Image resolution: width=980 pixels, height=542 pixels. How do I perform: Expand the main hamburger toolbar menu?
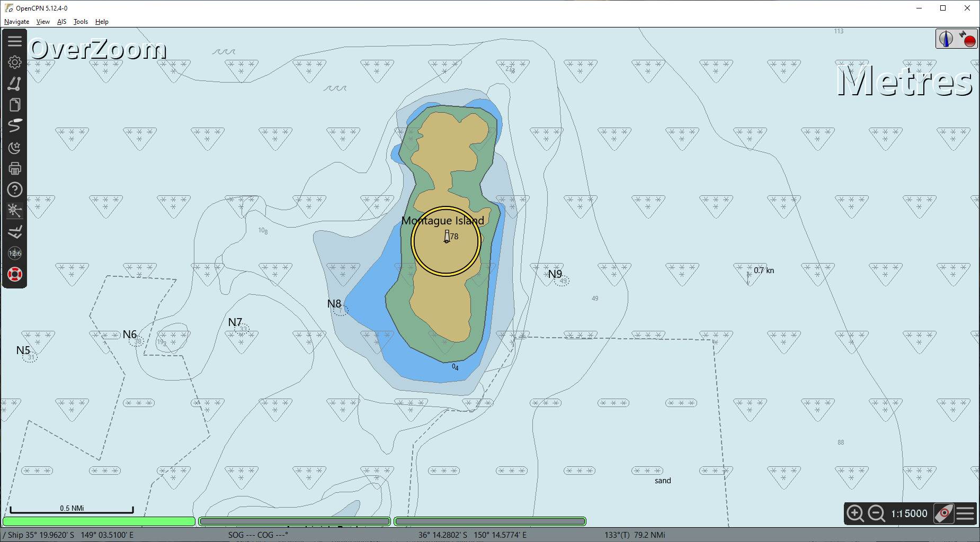coord(15,41)
